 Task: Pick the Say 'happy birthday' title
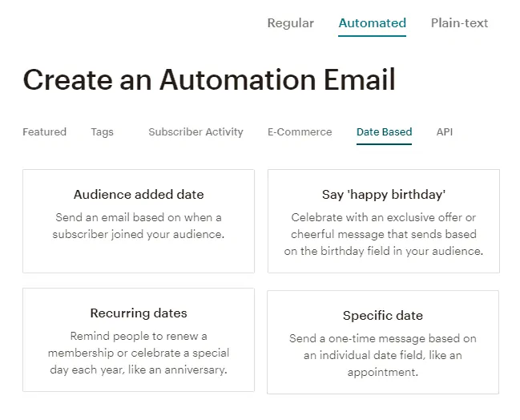pos(384,195)
